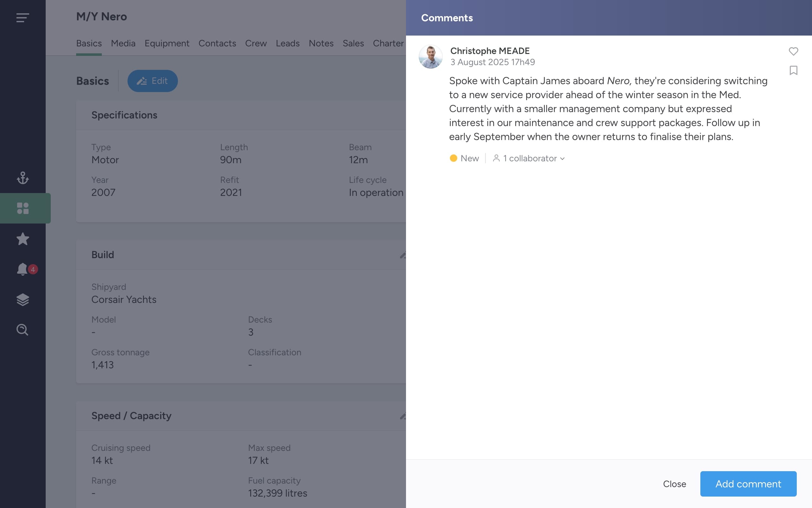The height and width of the screenshot is (508, 812).
Task: Click the pencil edit icon on the Build section
Action: (403, 255)
